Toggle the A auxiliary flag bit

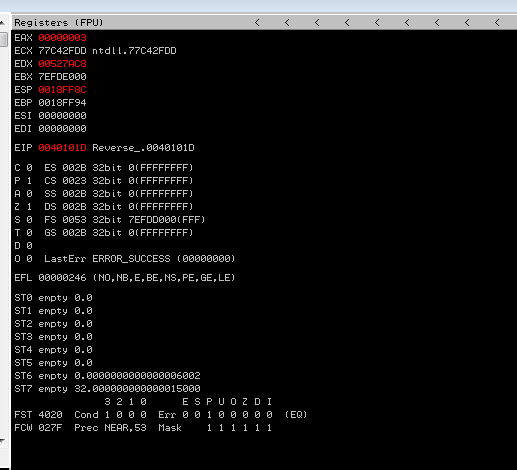pos(29,194)
